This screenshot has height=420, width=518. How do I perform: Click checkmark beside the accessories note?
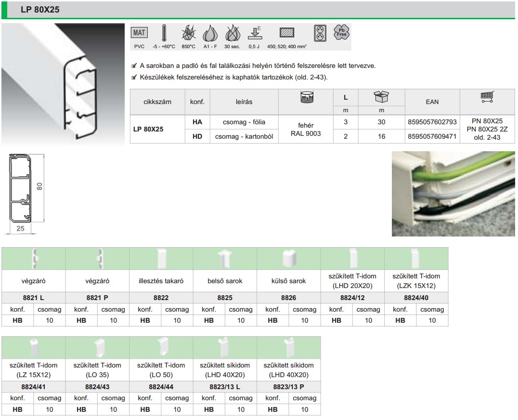[134, 77]
